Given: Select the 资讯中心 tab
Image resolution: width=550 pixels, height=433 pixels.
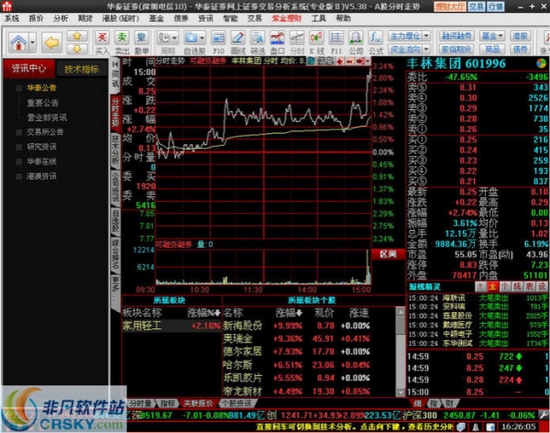Looking at the screenshot, I should pos(29,68).
